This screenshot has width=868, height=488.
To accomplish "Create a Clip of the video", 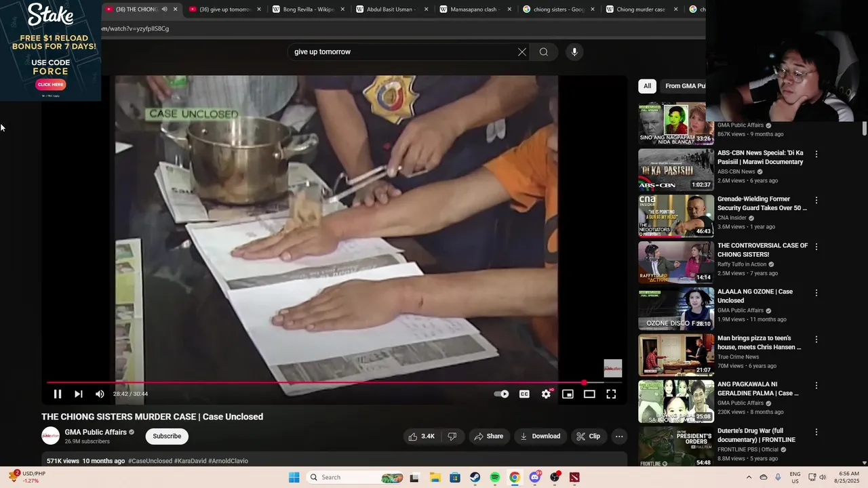I will tap(588, 436).
